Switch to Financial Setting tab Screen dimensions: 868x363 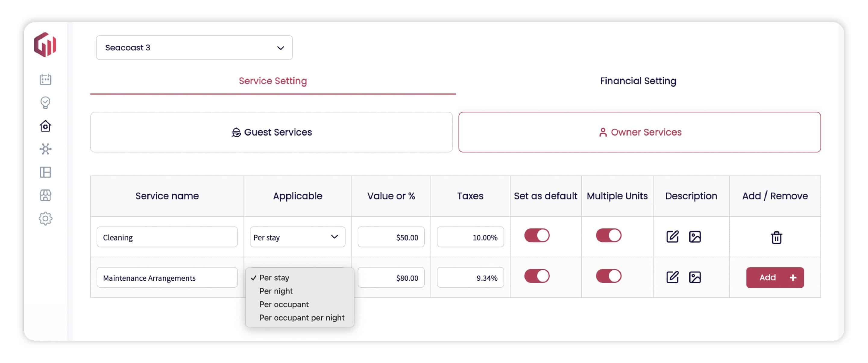pyautogui.click(x=638, y=81)
